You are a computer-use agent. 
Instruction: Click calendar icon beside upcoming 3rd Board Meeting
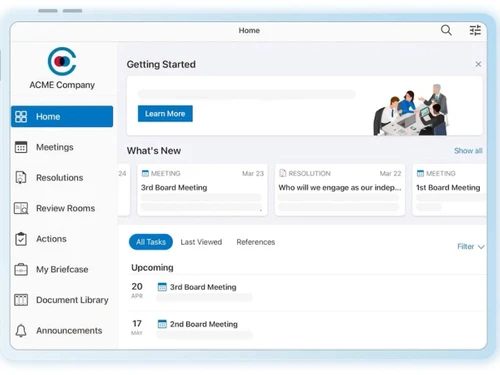click(162, 287)
